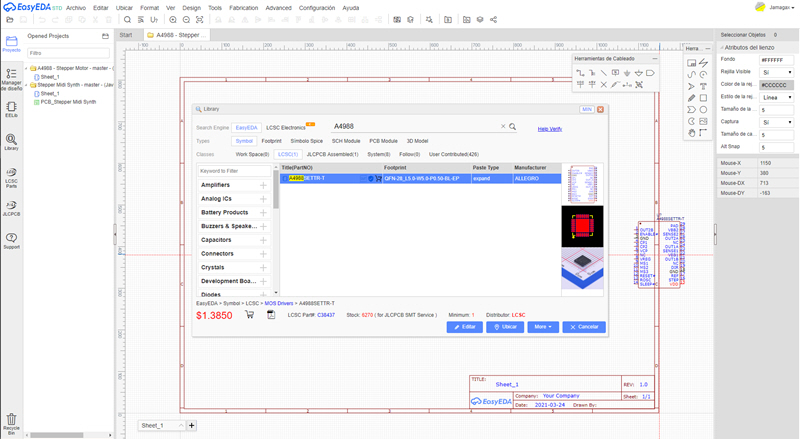Click the Cancelar button
Image resolution: width=800 pixels, height=439 pixels.
pyautogui.click(x=584, y=327)
